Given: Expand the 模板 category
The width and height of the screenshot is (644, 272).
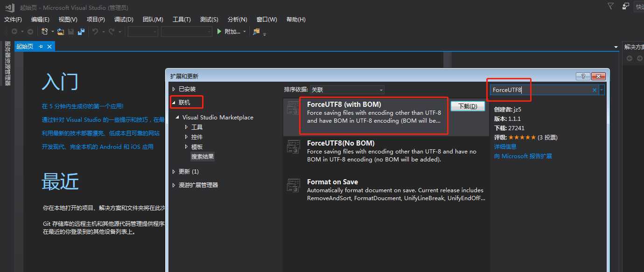Looking at the screenshot, I should [186, 146].
